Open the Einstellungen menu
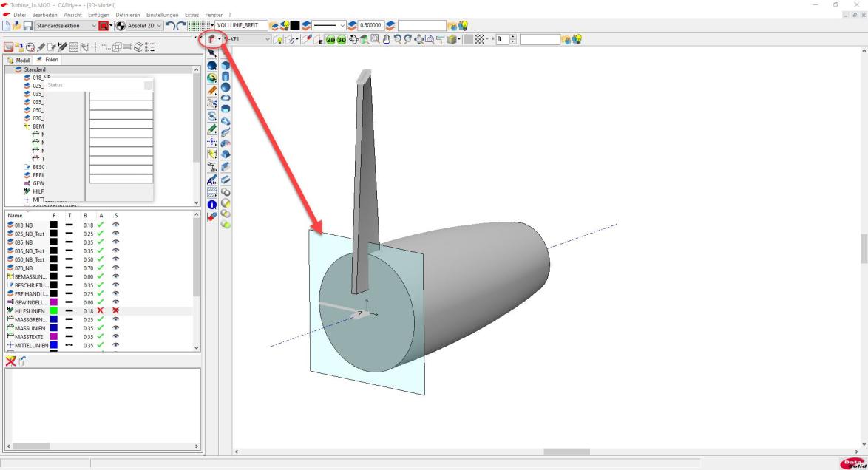Viewport: 868px width, 470px height. click(162, 15)
